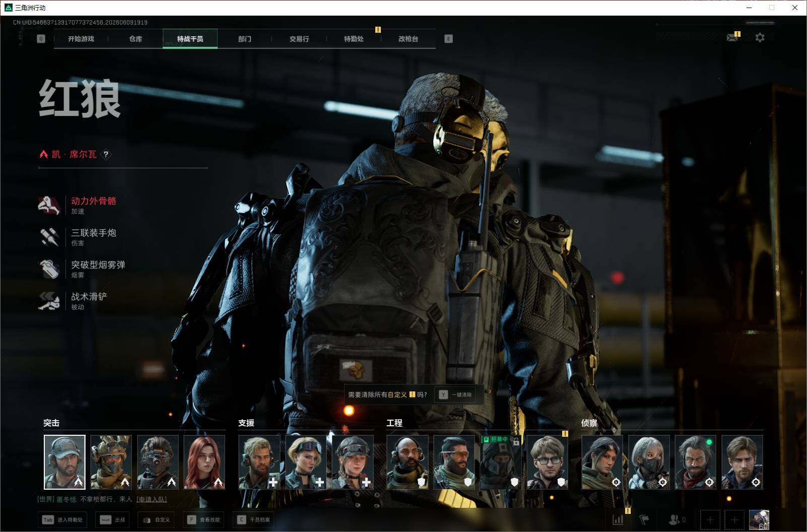
Task: Select the 三联装手炮 skill icon
Action: pyautogui.click(x=49, y=237)
